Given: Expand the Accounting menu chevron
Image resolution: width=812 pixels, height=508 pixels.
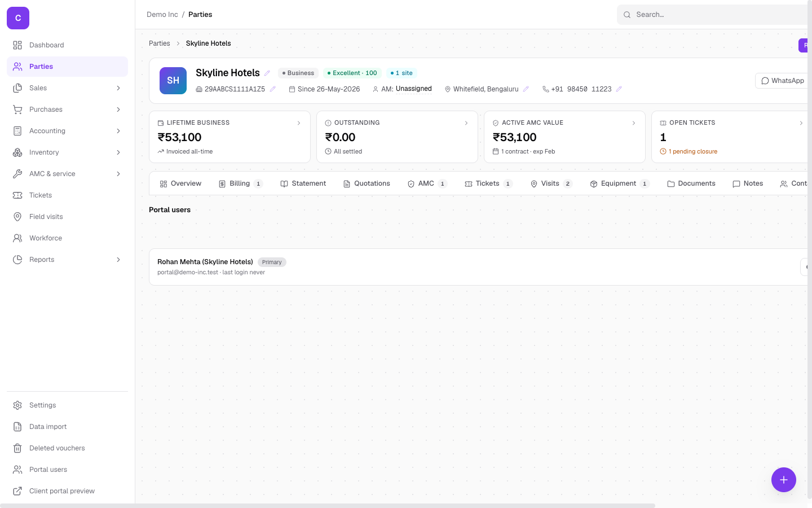Looking at the screenshot, I should pyautogui.click(x=118, y=131).
